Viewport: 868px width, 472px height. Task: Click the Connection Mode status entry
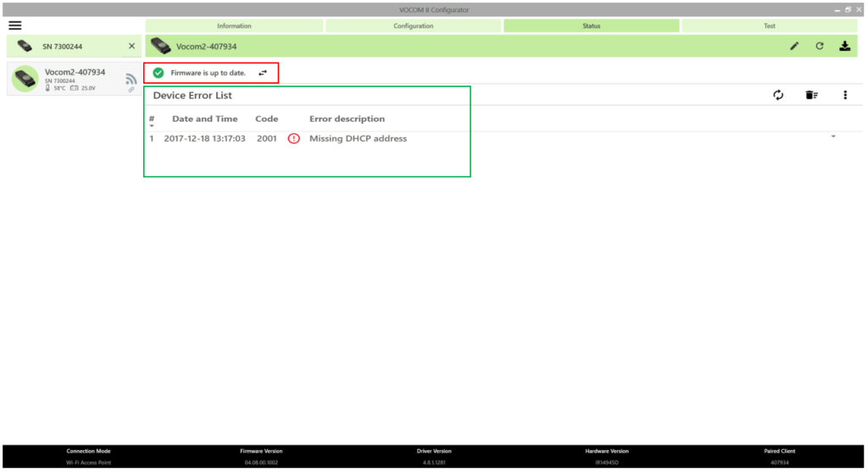pos(88,457)
